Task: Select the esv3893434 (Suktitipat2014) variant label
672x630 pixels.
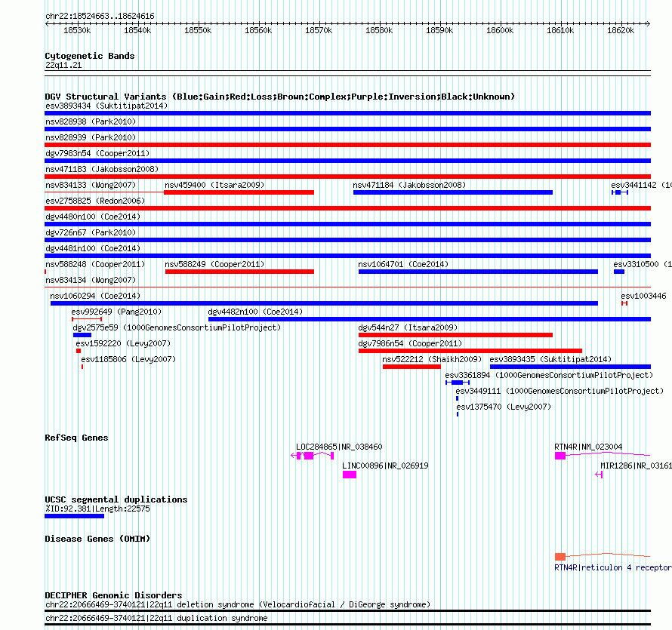Action: pos(106,106)
